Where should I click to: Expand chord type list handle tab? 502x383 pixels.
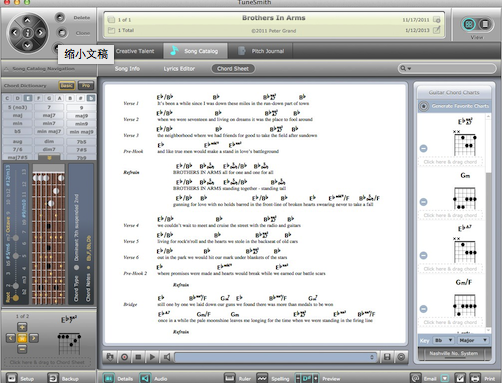(x=49, y=157)
